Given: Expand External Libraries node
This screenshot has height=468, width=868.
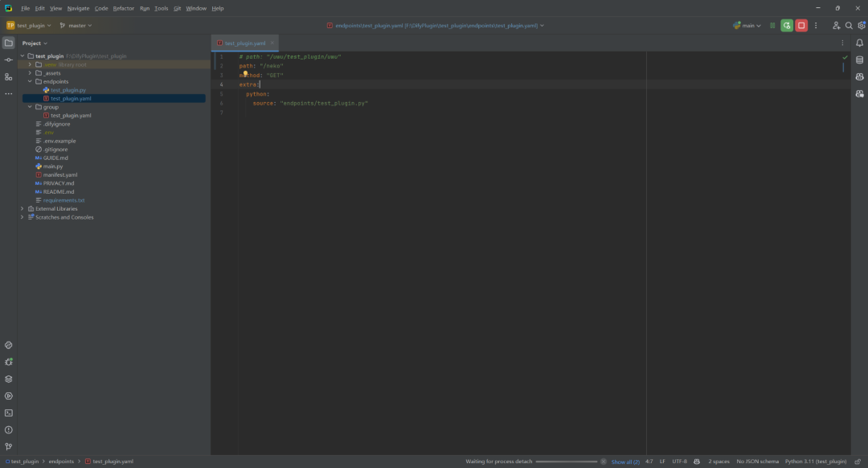Looking at the screenshot, I should (x=23, y=209).
